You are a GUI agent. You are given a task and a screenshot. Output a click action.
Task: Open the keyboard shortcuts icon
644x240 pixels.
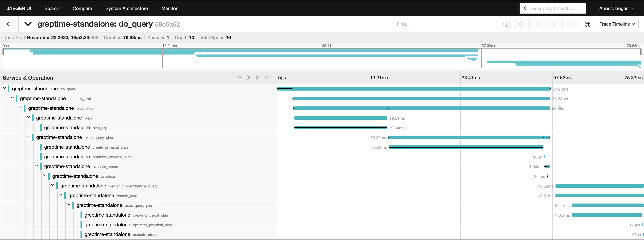(587, 24)
